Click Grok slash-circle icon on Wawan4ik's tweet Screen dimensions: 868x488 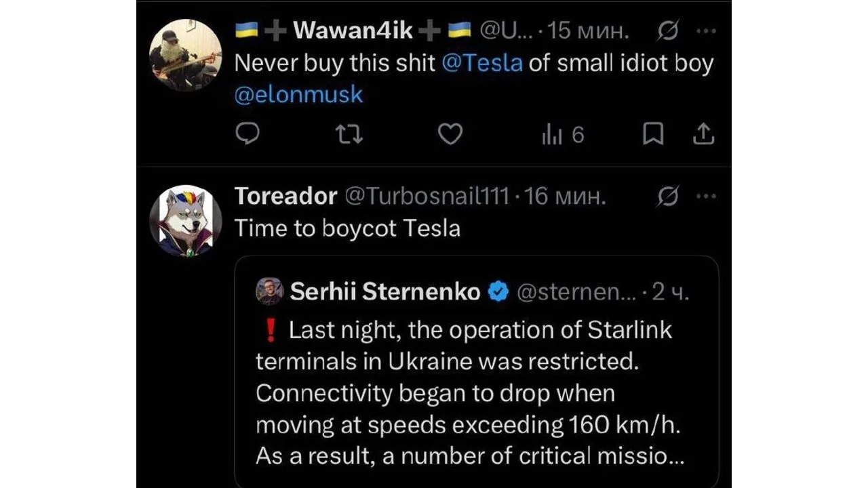(x=668, y=31)
